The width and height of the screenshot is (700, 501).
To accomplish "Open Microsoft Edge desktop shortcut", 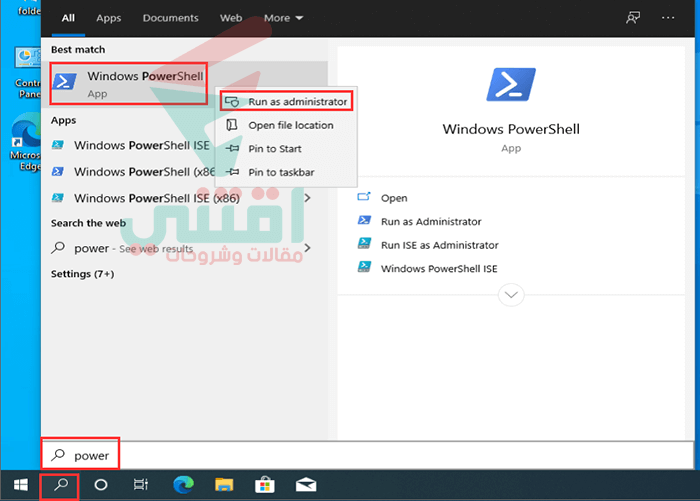I will pyautogui.click(x=26, y=142).
